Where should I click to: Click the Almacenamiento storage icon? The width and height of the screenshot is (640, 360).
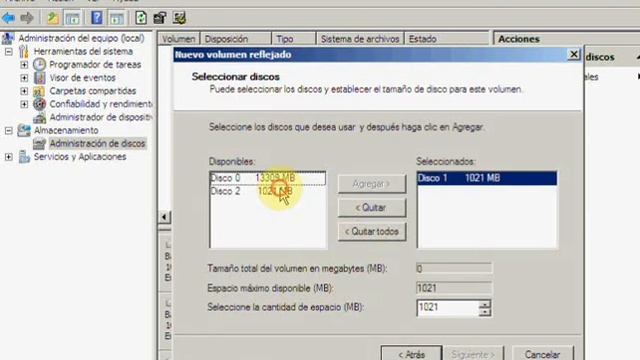pyautogui.click(x=24, y=131)
